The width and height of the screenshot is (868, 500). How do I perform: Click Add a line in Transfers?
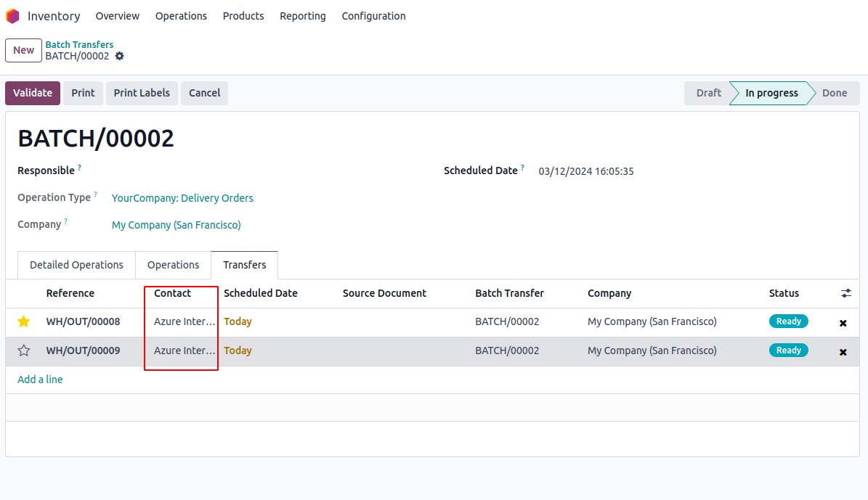click(x=40, y=380)
